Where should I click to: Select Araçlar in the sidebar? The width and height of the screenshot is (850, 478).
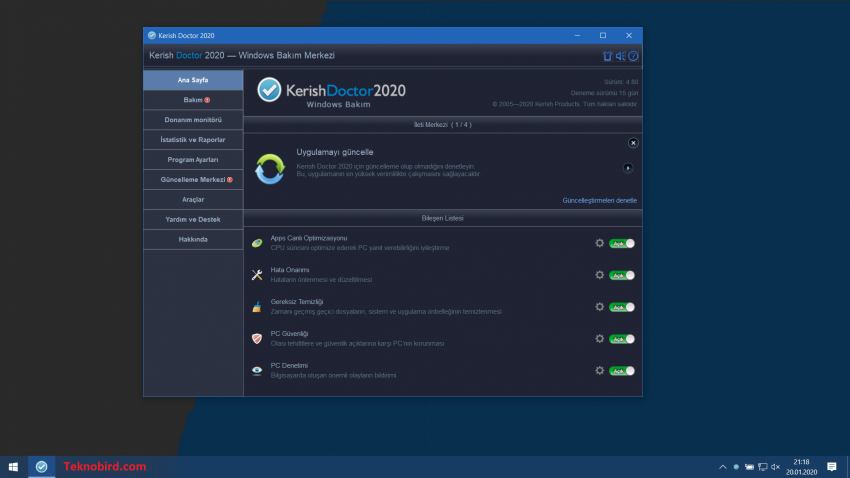point(193,199)
